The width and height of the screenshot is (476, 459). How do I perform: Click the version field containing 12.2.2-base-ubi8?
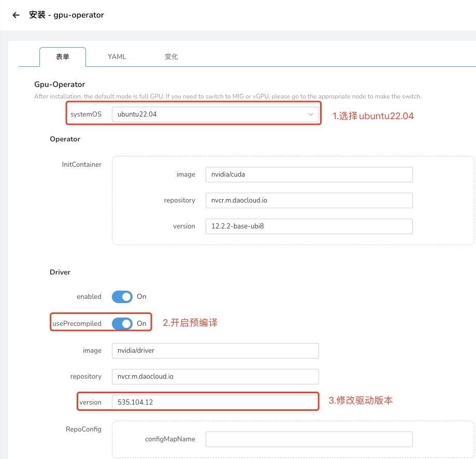pos(309,226)
